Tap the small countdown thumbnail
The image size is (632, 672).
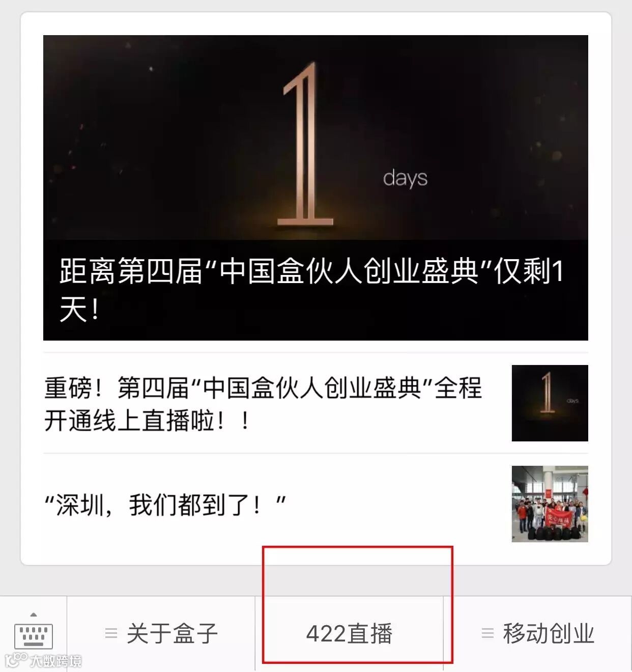(x=550, y=403)
